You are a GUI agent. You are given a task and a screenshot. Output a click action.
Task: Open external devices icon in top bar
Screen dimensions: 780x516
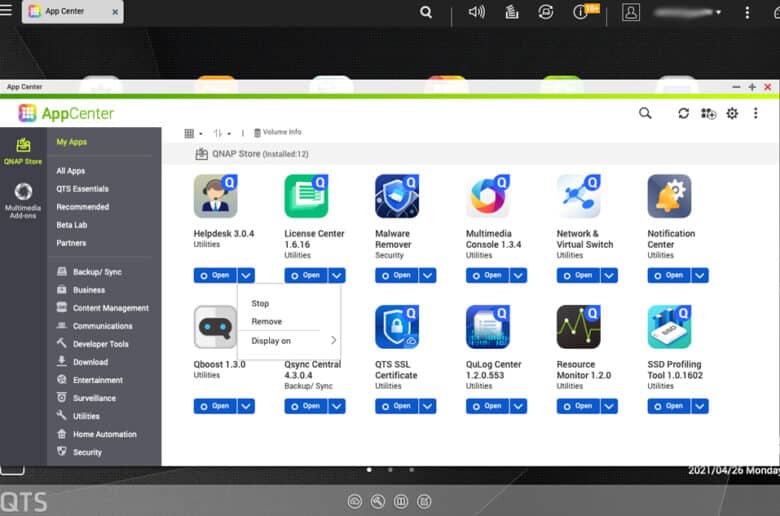546,11
